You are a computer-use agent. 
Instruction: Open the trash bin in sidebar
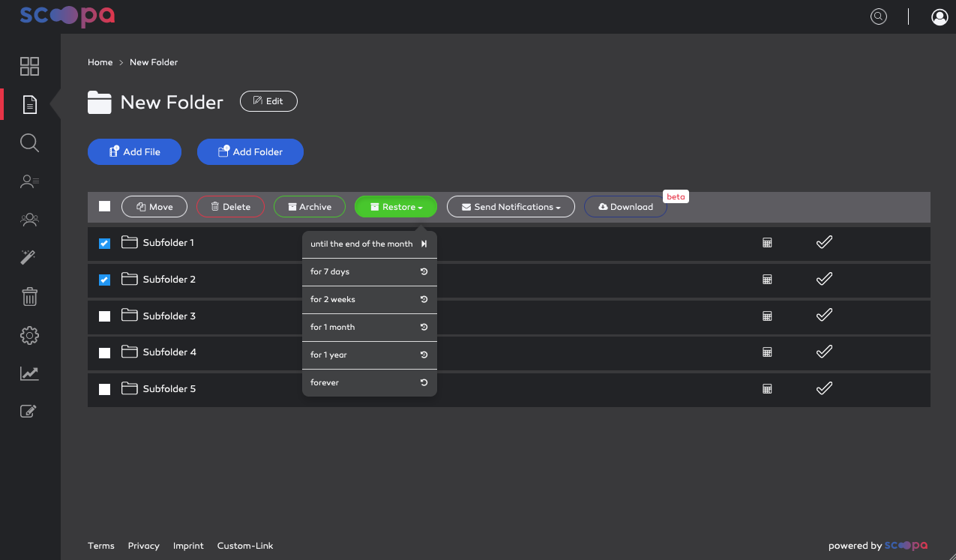(x=29, y=297)
